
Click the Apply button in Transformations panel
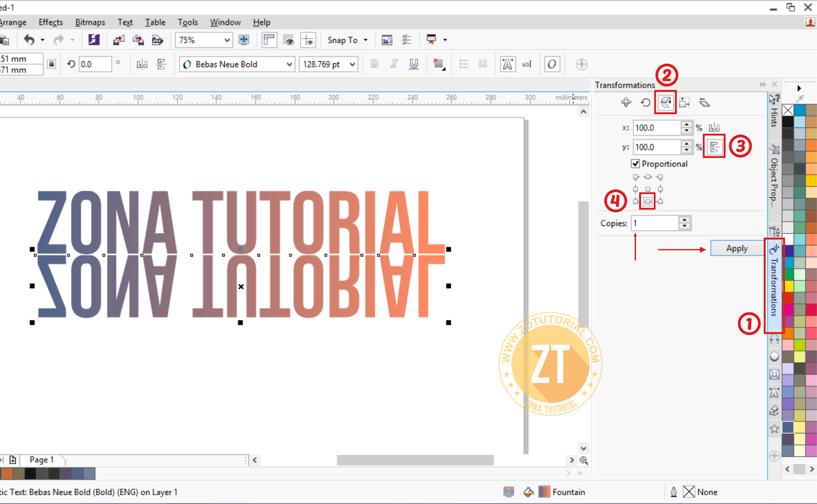tap(736, 248)
